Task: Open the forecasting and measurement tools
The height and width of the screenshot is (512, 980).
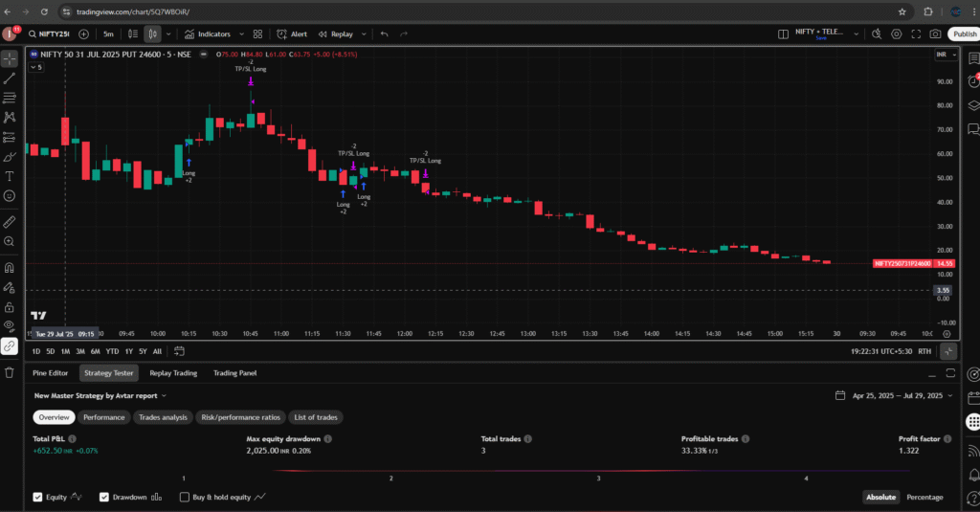Action: 10,137
